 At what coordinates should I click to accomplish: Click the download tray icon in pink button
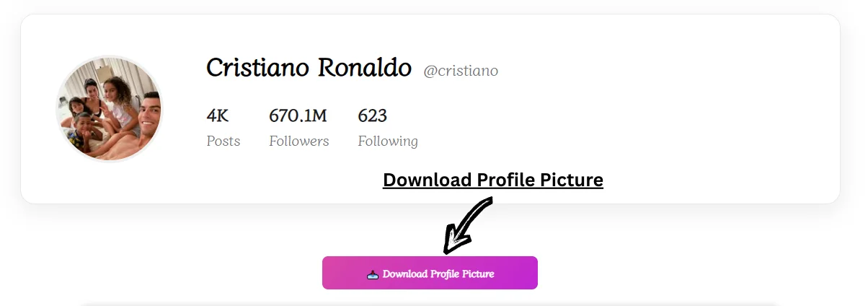(x=373, y=274)
